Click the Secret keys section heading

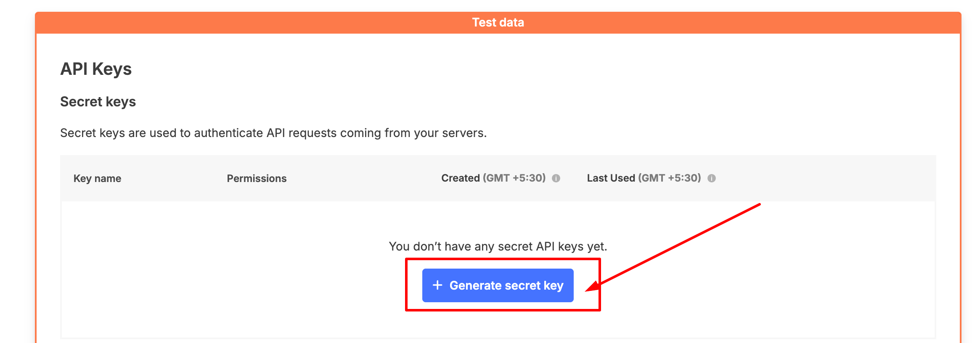click(98, 102)
